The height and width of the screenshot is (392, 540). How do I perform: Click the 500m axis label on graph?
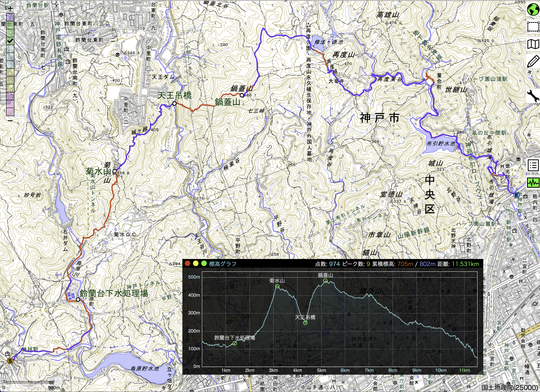coord(194,277)
